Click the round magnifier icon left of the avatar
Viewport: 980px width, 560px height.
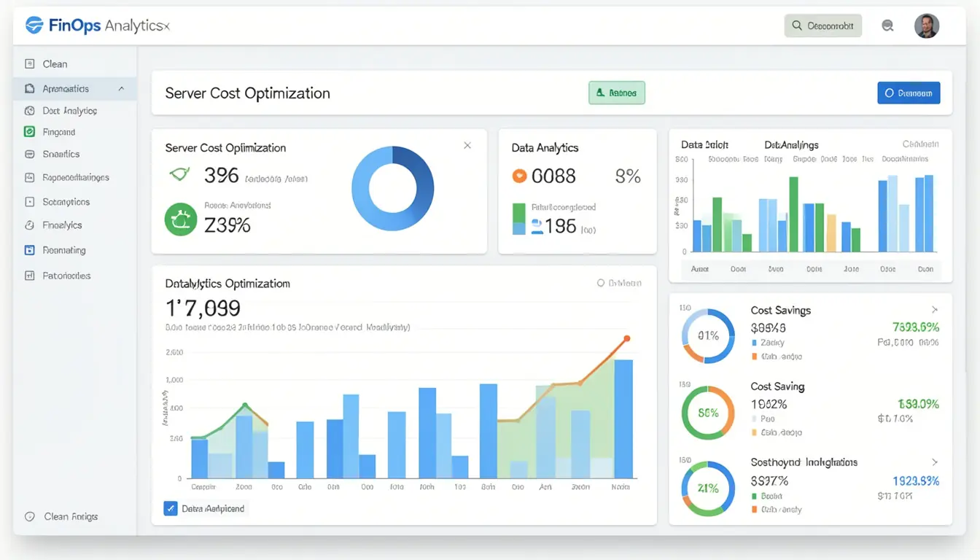887,26
